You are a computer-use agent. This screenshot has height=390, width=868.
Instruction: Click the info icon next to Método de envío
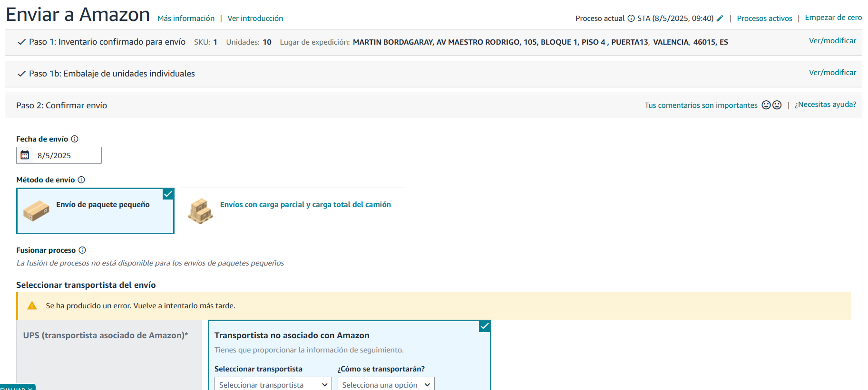[x=81, y=180]
